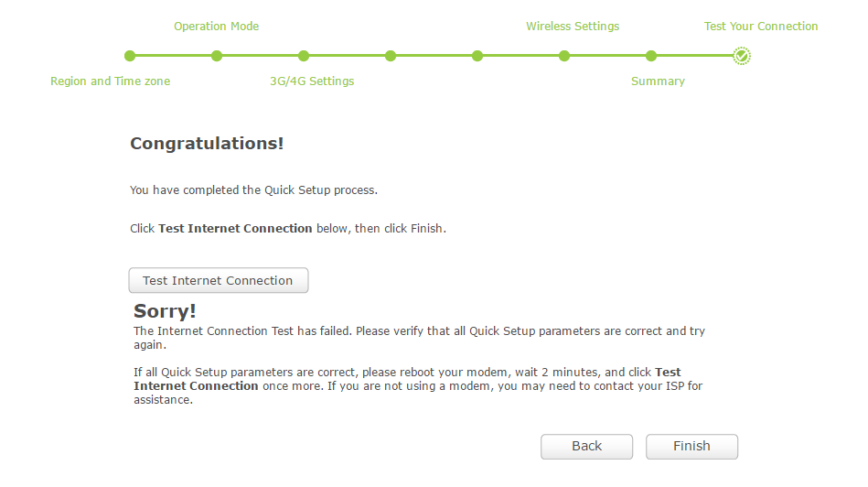Click the Sorry! error heading
Screen dimensions: 868x487
pos(165,311)
